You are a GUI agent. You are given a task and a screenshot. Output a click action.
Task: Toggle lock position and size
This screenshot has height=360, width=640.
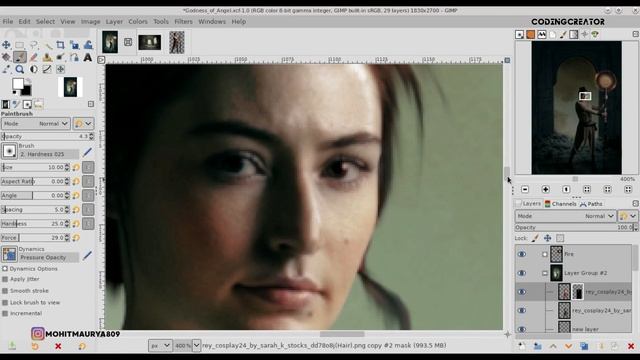[547, 238]
